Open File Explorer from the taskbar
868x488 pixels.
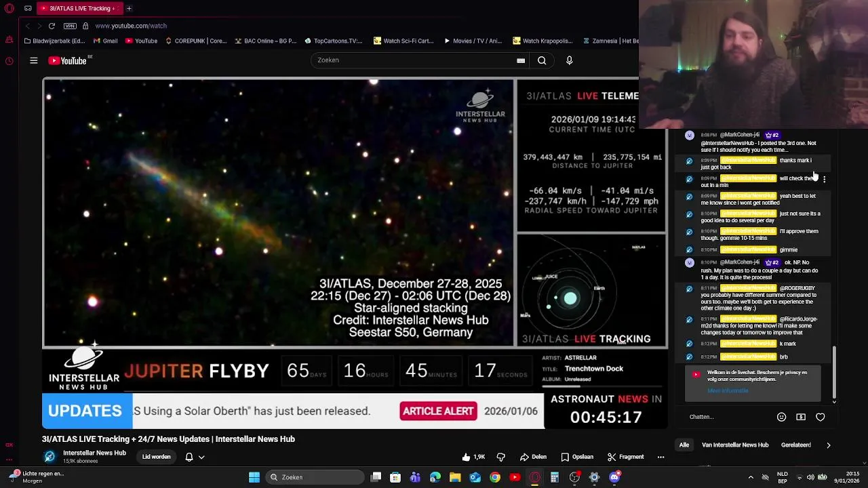click(x=455, y=477)
